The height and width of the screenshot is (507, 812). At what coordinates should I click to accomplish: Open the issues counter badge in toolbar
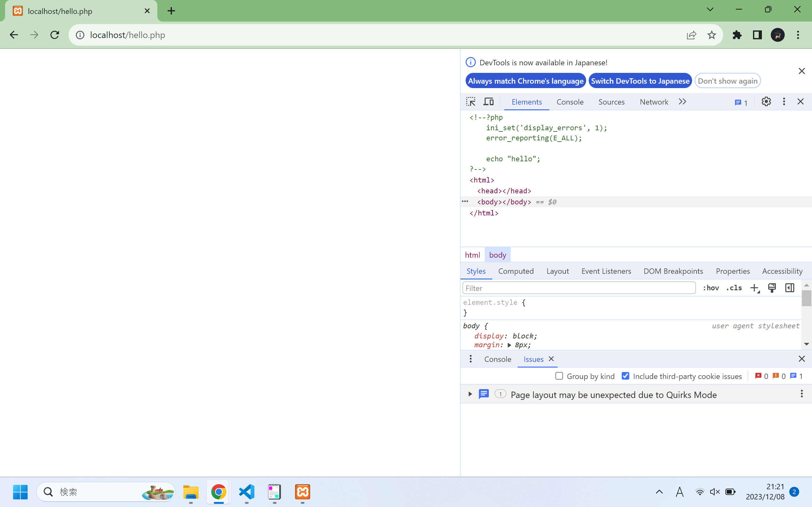pos(741,103)
